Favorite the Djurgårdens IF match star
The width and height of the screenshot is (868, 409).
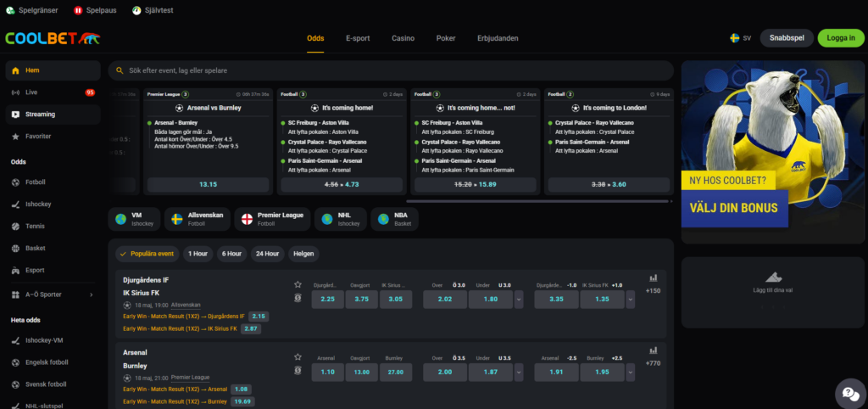pyautogui.click(x=298, y=284)
